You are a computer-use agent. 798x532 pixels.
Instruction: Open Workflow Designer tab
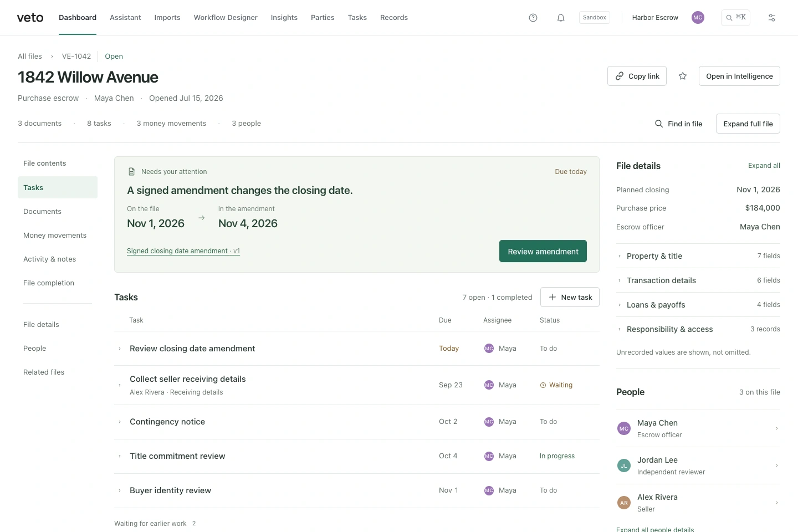(x=226, y=18)
